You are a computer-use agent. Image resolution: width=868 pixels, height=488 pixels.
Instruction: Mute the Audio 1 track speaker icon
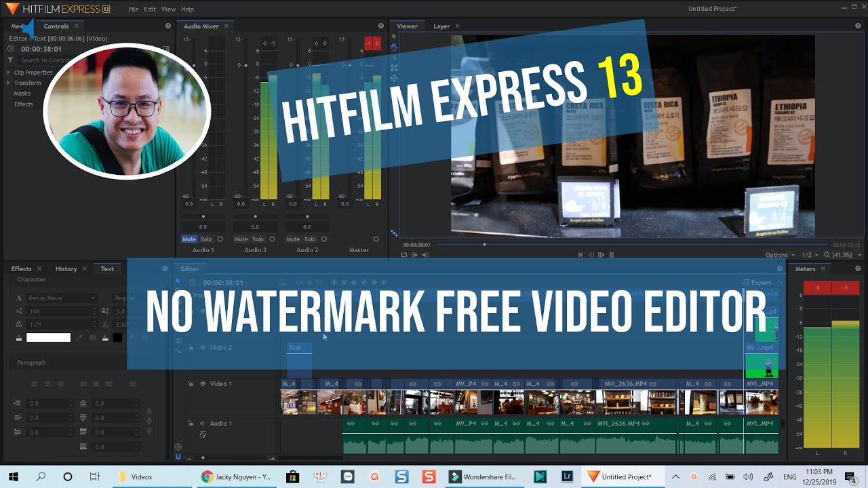click(x=201, y=424)
